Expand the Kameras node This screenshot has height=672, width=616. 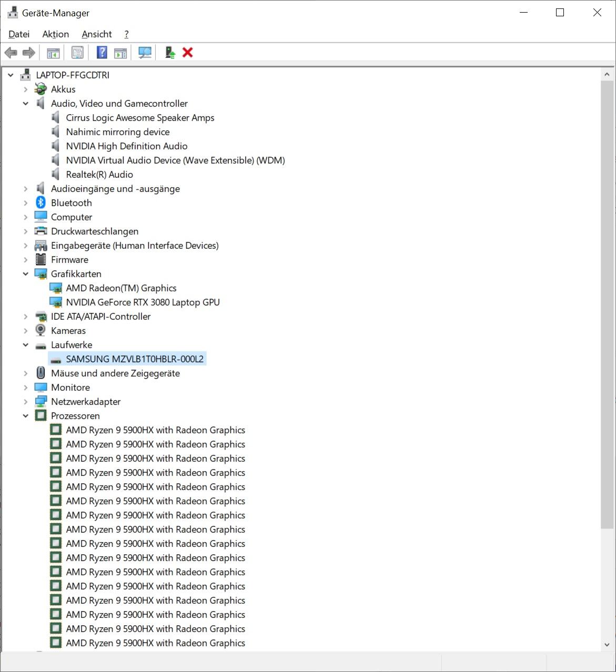pyautogui.click(x=25, y=331)
